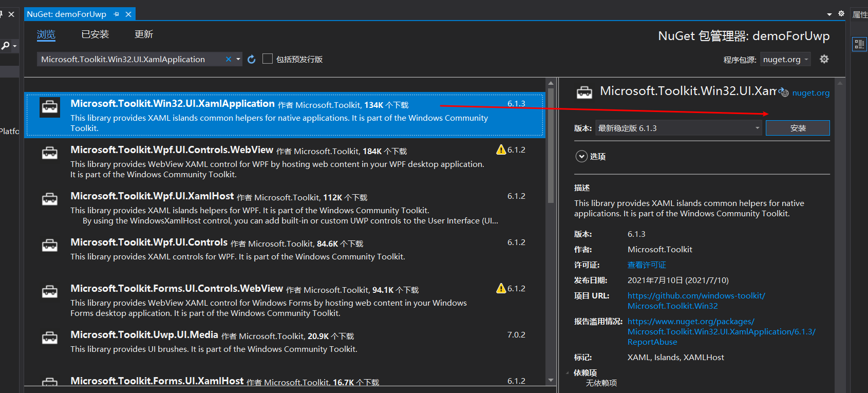This screenshot has height=393, width=868.
Task: Switch to the Browse tab
Action: [46, 34]
